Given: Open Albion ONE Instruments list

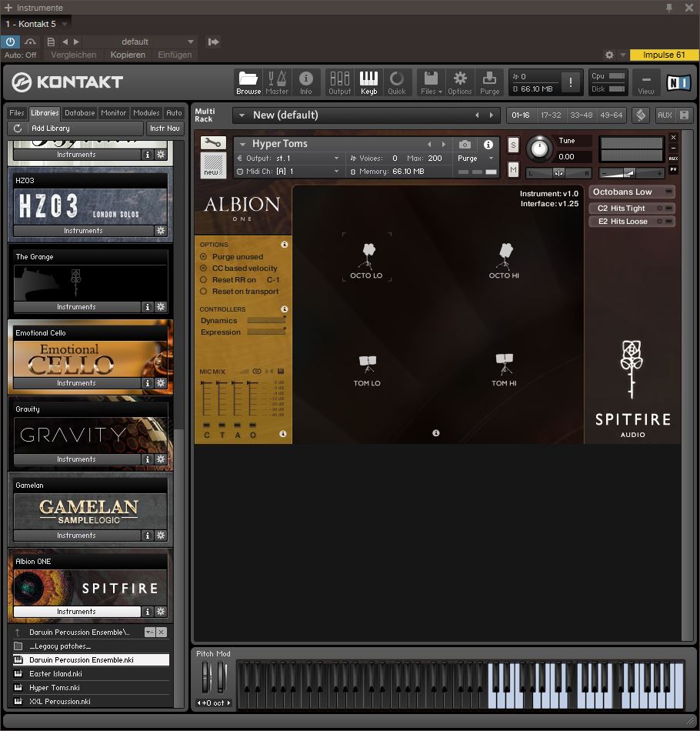Looking at the screenshot, I should click(77, 612).
